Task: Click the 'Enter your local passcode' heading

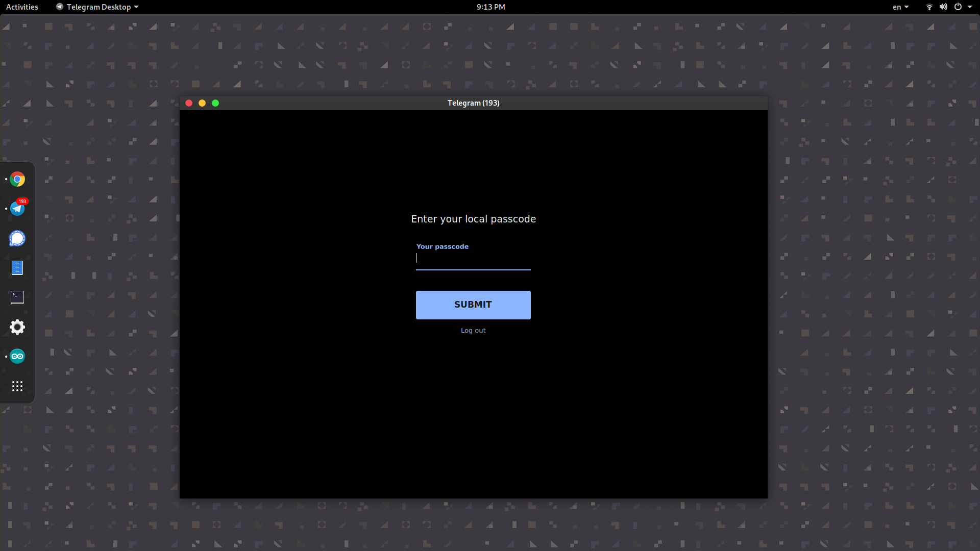Action: coord(473,219)
